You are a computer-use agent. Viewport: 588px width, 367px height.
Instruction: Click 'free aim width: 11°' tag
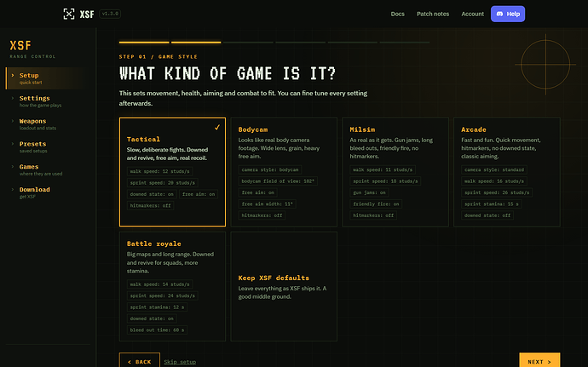click(x=267, y=204)
